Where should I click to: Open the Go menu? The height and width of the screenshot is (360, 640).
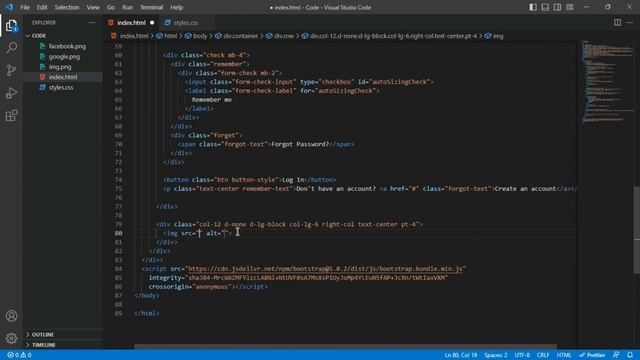pos(111,7)
